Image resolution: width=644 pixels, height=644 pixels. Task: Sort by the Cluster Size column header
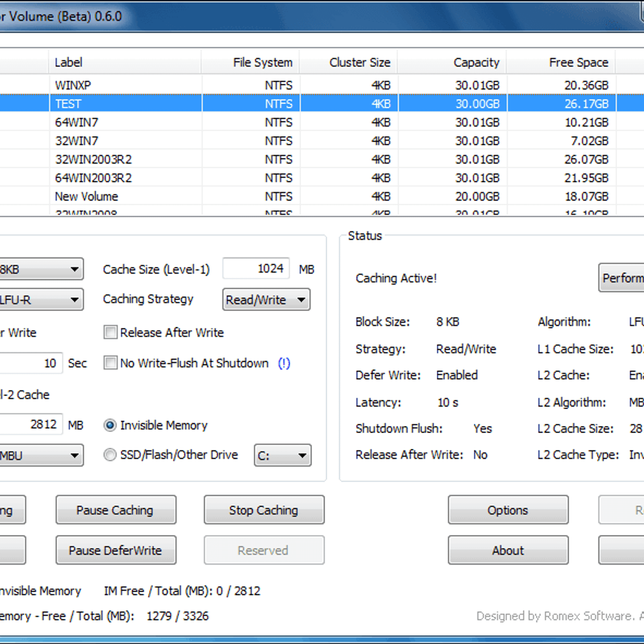point(349,62)
